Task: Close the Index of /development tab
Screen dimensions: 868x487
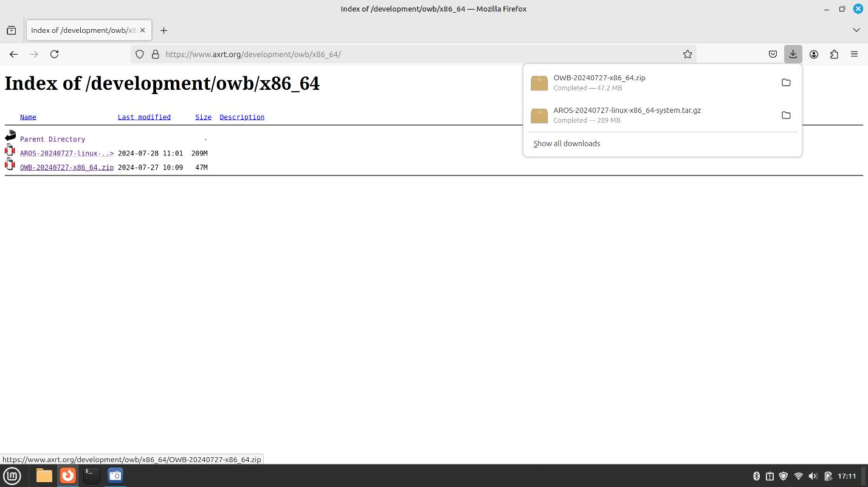Action: pyautogui.click(x=143, y=30)
